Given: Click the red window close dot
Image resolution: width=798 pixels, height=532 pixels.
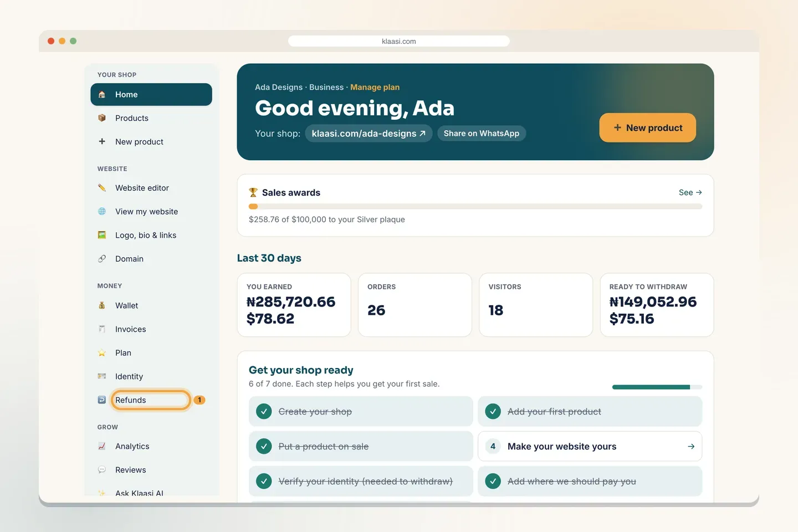Looking at the screenshot, I should [x=51, y=41].
